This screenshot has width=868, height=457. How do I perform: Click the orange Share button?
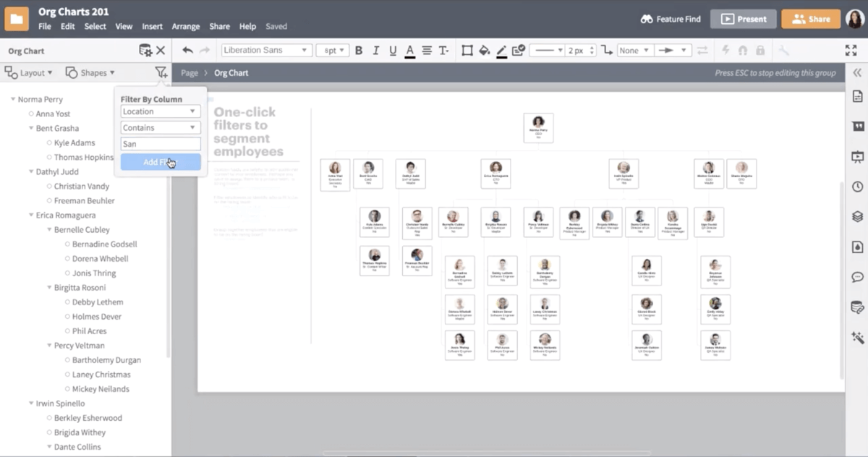point(810,20)
